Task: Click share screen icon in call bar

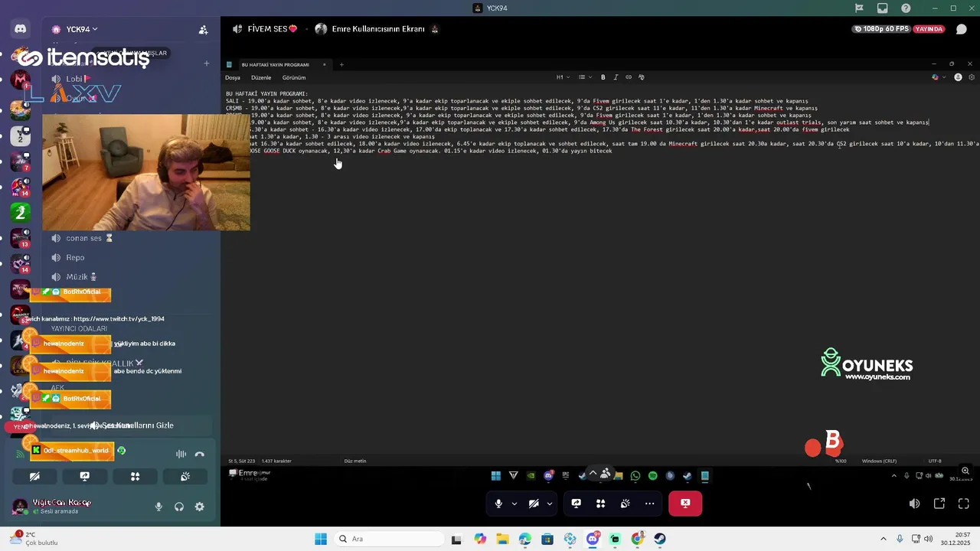Action: pos(576,504)
